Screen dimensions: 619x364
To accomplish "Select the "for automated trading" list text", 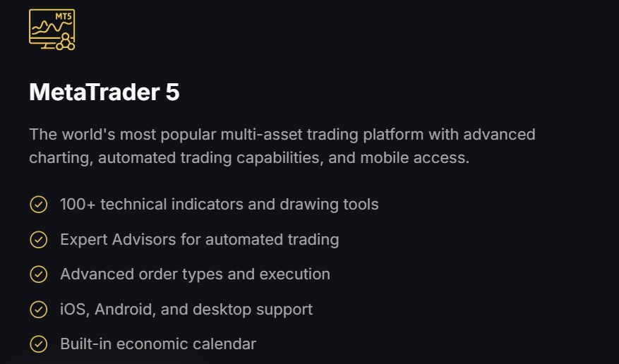I will (x=260, y=240).
